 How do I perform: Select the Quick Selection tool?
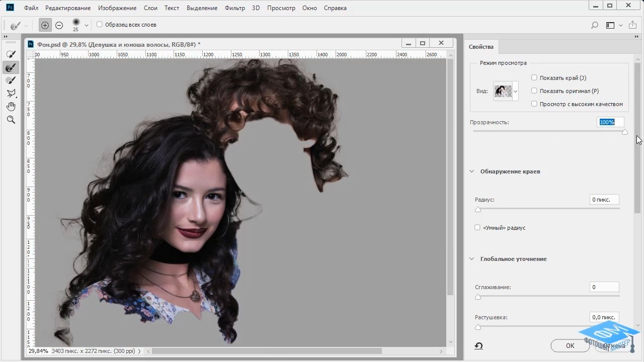click(11, 54)
